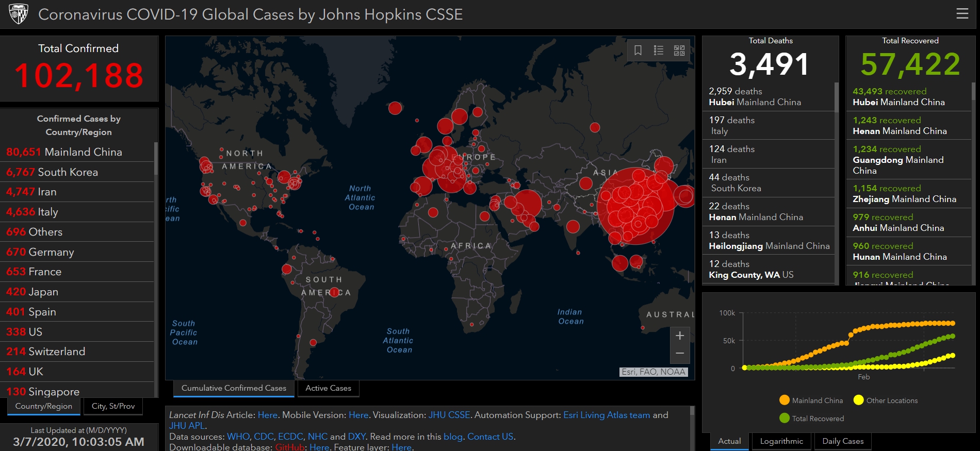The image size is (980, 451).
Task: Open the DXY data source link
Action: pos(357,437)
